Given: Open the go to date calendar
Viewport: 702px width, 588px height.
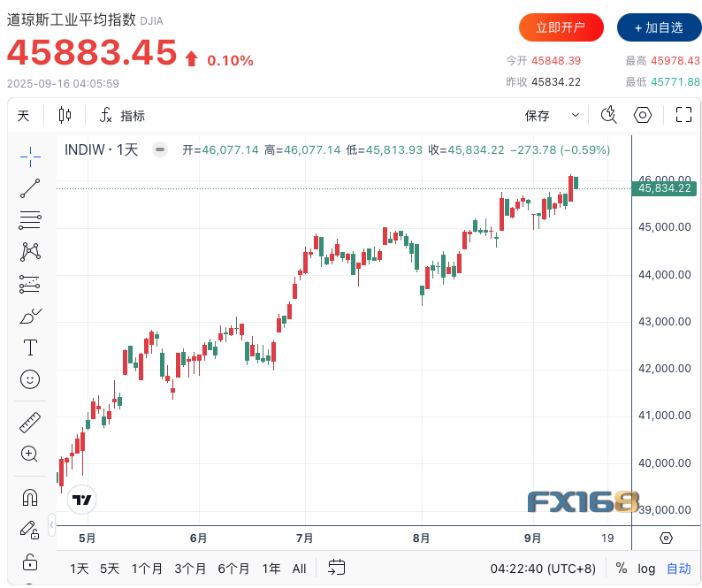Looking at the screenshot, I should coord(336,568).
